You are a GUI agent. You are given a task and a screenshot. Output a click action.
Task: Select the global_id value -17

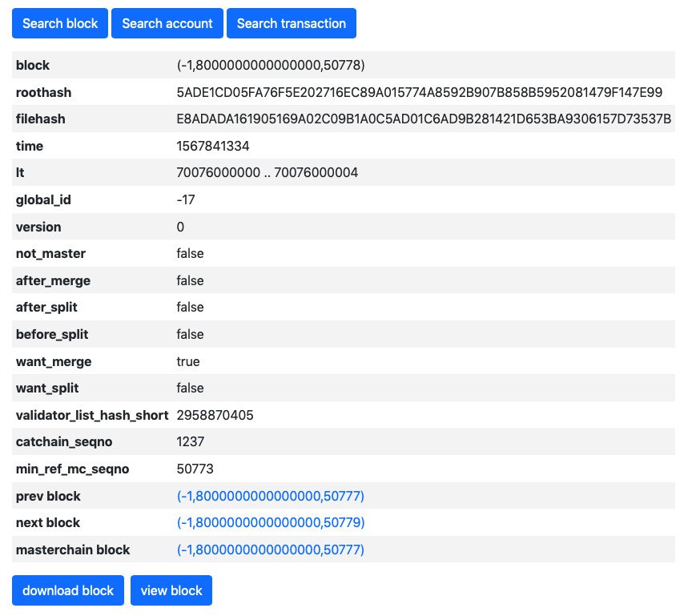[x=186, y=200]
